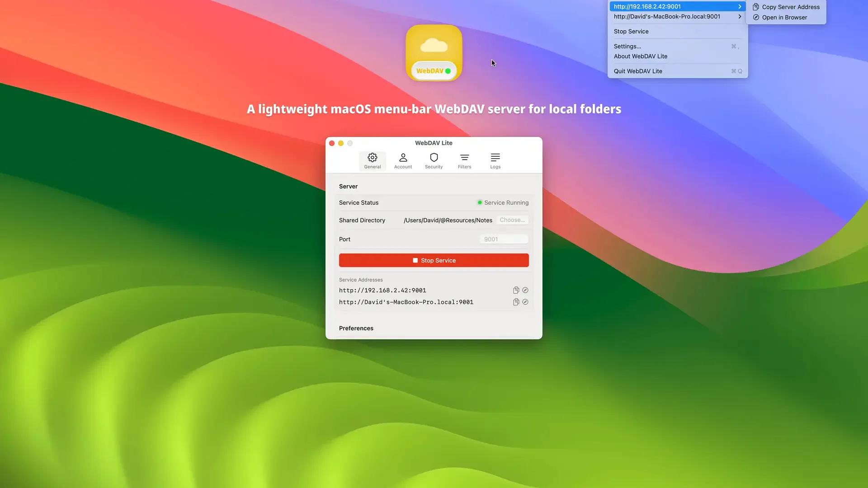Click the red Stop Service button

pos(434,260)
